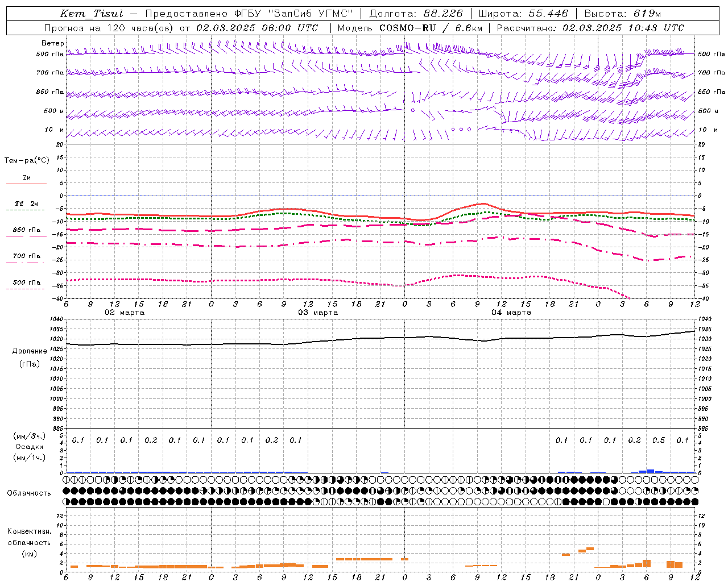Click the 02 марта date label
Viewport: 728px width, 582px height.
[125, 313]
